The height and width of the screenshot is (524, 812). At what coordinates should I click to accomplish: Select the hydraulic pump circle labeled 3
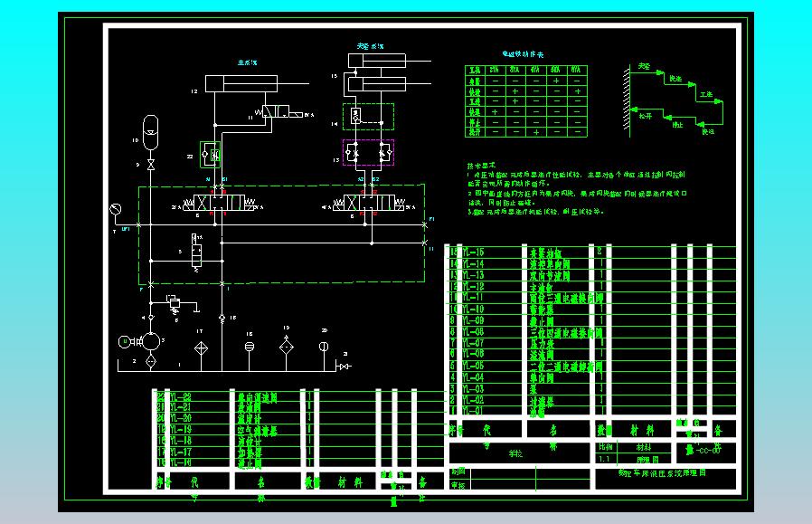[x=151, y=341]
